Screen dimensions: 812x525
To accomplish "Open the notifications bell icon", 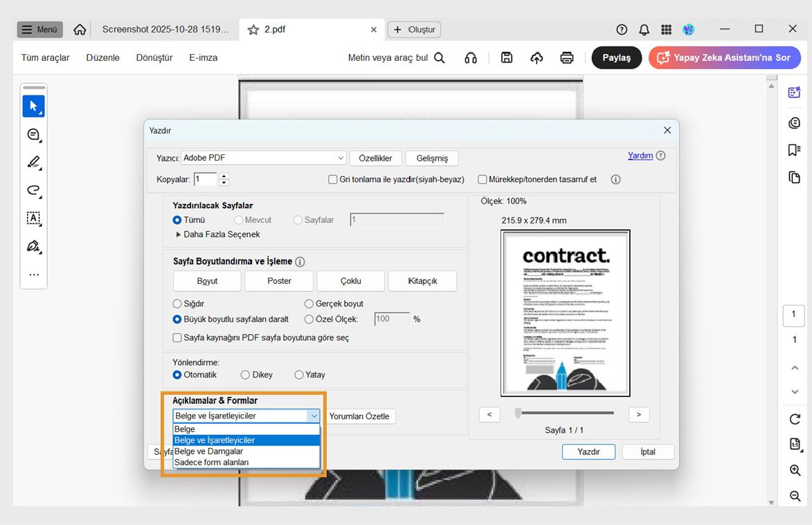I will 644,30.
